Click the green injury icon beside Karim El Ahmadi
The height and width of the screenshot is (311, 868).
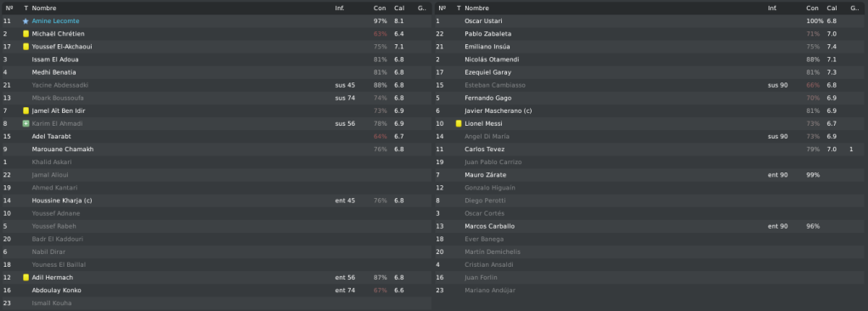tap(25, 123)
